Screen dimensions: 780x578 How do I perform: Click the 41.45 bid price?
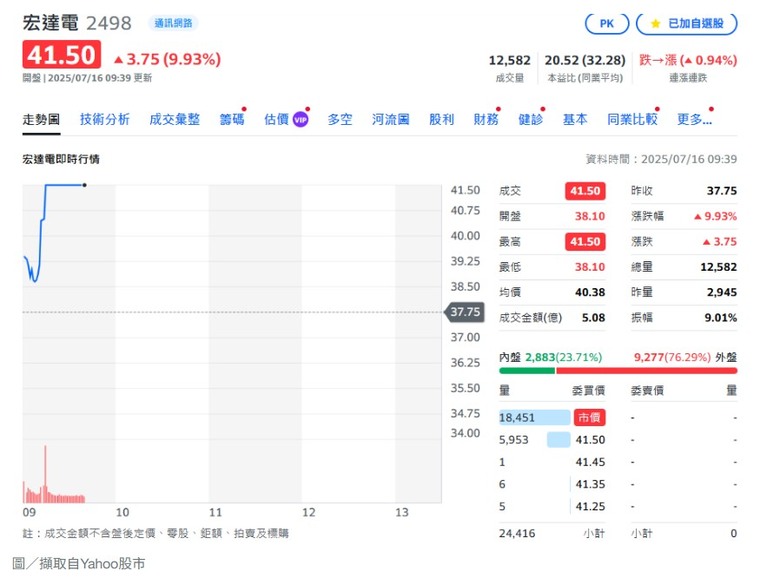(590, 462)
